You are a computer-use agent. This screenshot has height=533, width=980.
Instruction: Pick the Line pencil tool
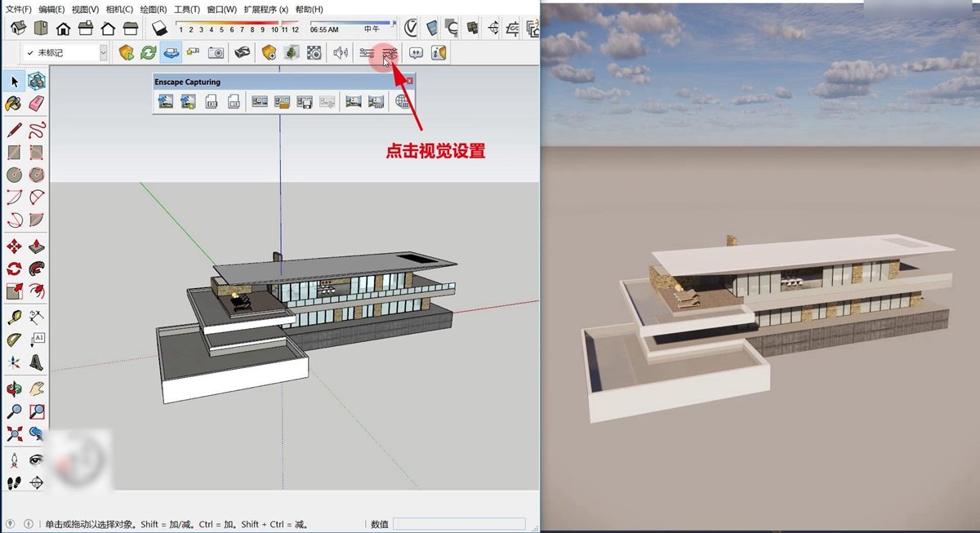(14, 130)
